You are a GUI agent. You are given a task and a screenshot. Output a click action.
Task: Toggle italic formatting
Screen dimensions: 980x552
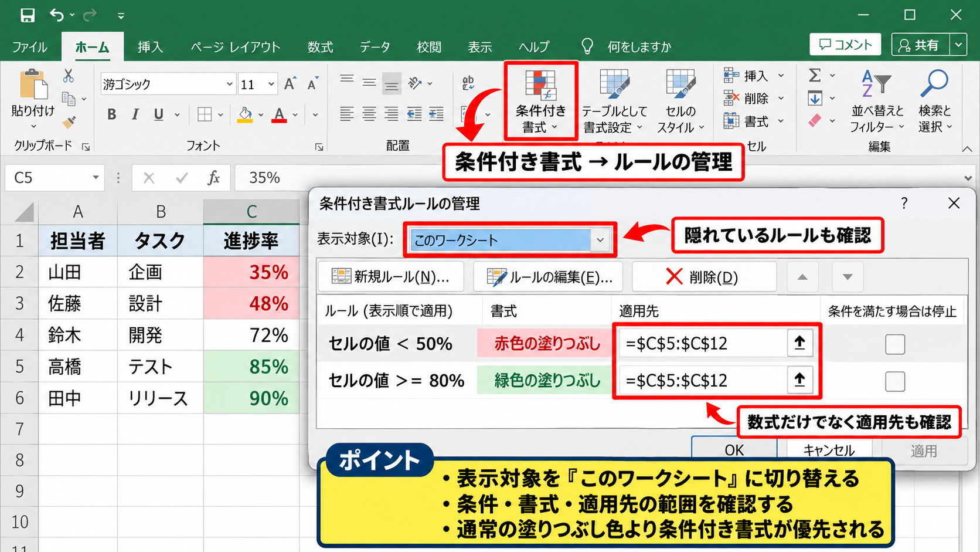point(135,114)
